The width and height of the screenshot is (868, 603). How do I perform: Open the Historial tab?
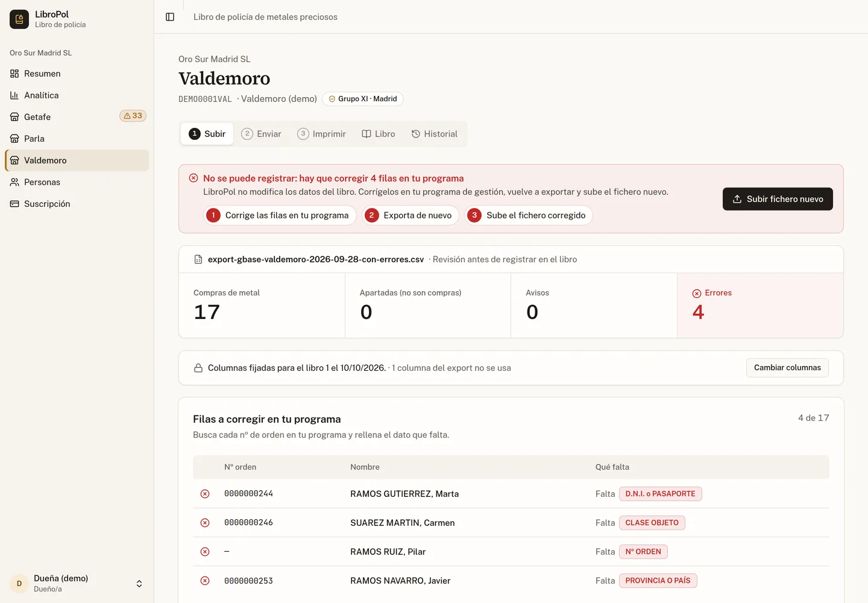[435, 134]
